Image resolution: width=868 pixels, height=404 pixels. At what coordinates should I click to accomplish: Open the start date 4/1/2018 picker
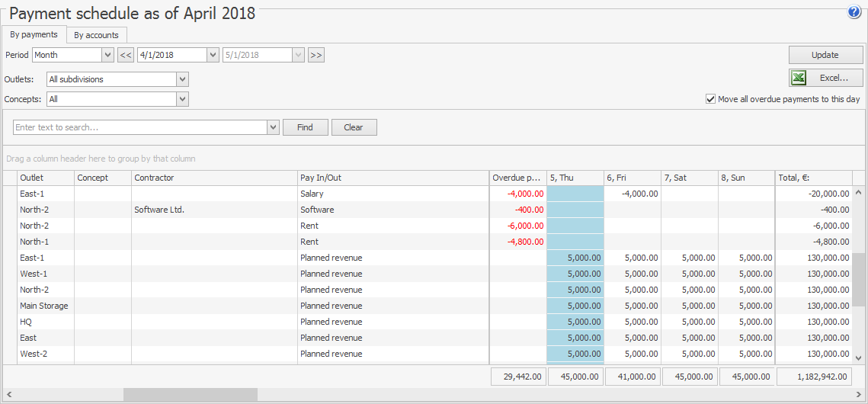(213, 55)
